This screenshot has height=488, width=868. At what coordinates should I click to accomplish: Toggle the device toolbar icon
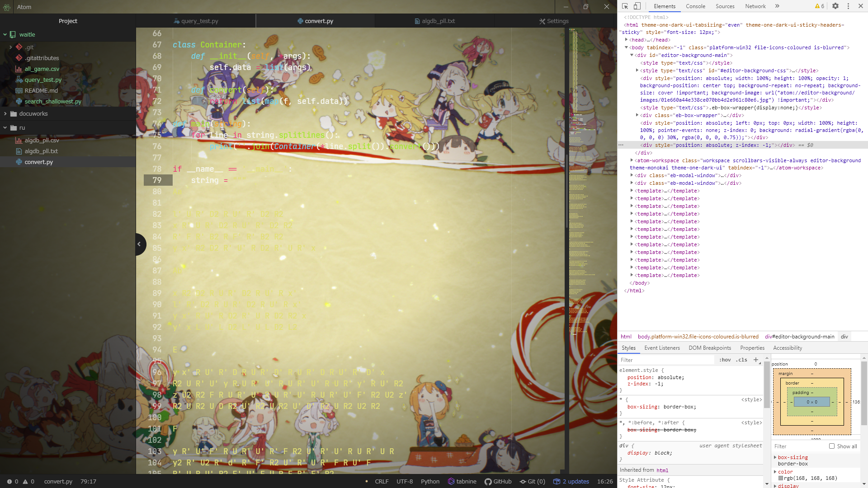coord(637,6)
